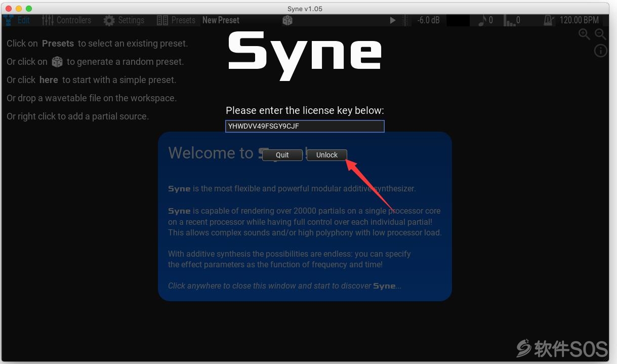Zoom out the workspace
Image resolution: width=617 pixels, height=364 pixels.
click(600, 34)
